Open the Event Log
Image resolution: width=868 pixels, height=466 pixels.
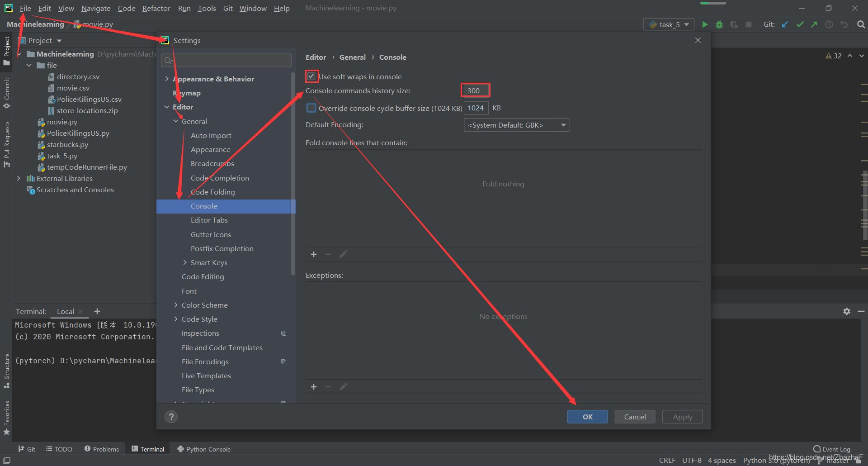pyautogui.click(x=832, y=449)
